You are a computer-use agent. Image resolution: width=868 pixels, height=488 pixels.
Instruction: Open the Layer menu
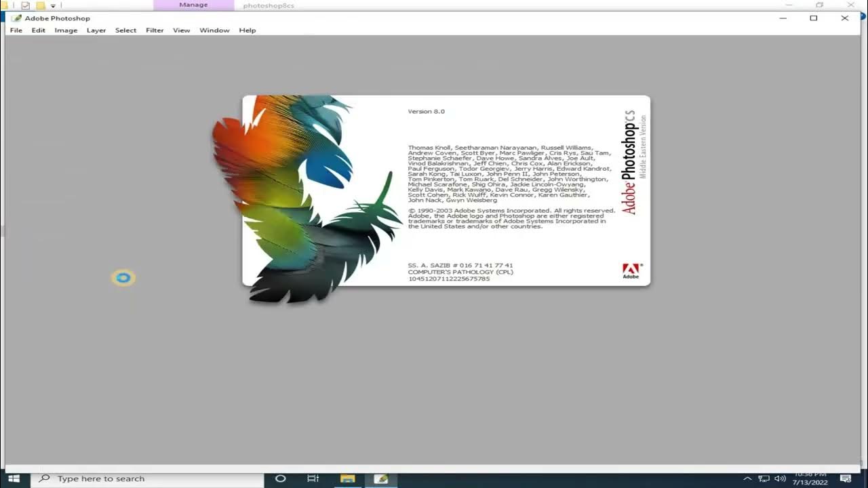point(96,30)
